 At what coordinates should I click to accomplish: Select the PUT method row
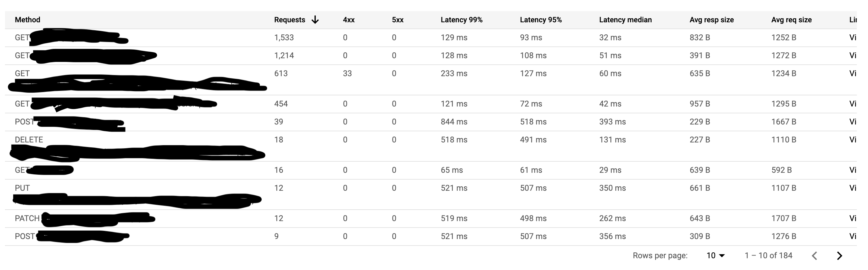point(431,194)
